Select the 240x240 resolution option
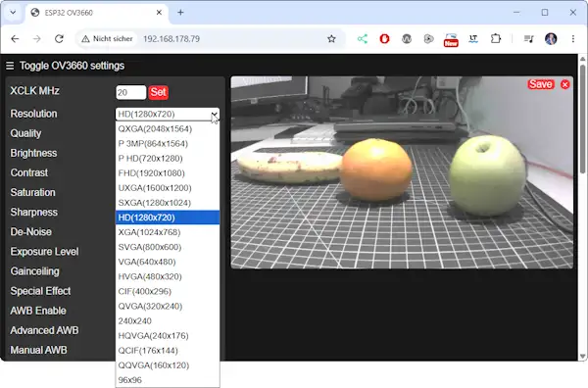The image size is (588, 388). pos(168,321)
